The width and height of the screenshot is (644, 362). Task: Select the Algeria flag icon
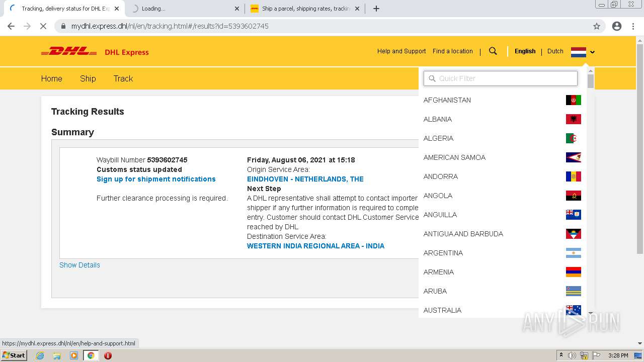(574, 138)
